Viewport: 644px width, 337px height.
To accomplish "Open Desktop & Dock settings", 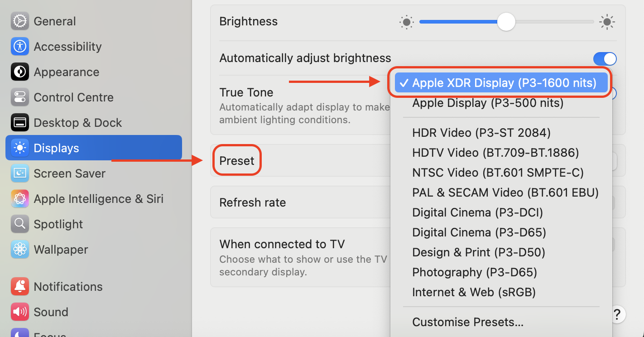I will coord(77,122).
